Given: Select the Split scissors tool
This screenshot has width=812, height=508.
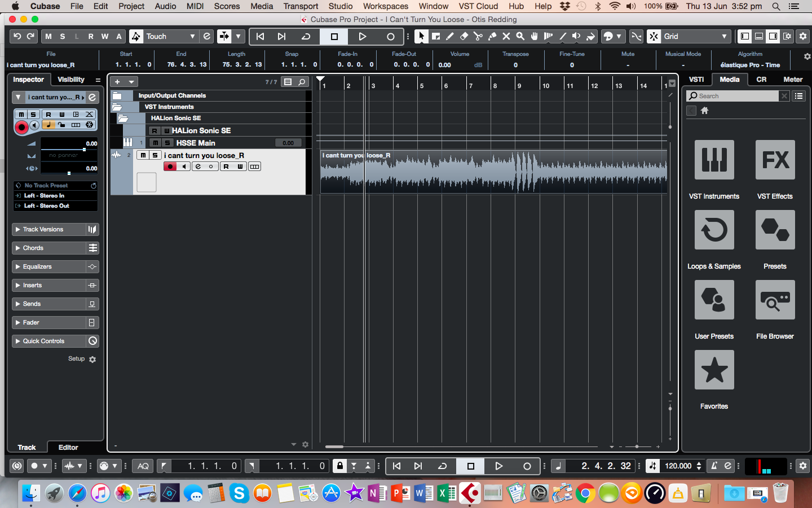Looking at the screenshot, I should (x=478, y=36).
